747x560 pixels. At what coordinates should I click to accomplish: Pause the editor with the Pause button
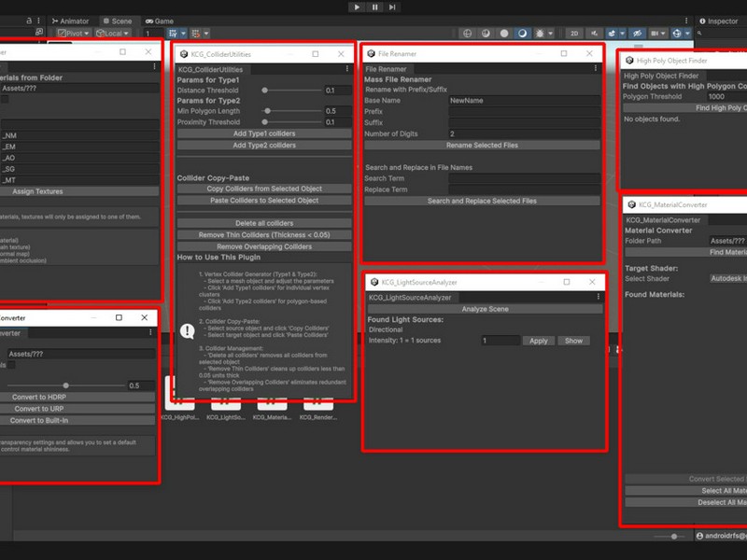coord(375,7)
